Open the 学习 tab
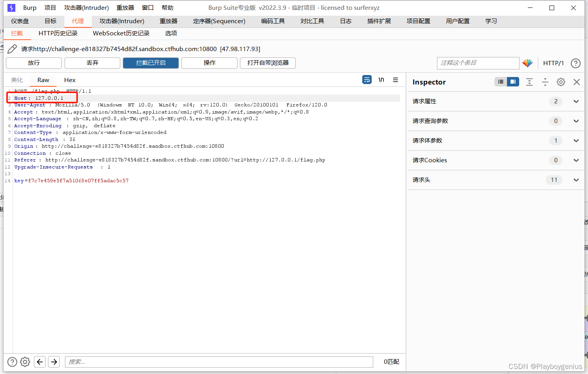588x374 pixels. click(x=491, y=21)
